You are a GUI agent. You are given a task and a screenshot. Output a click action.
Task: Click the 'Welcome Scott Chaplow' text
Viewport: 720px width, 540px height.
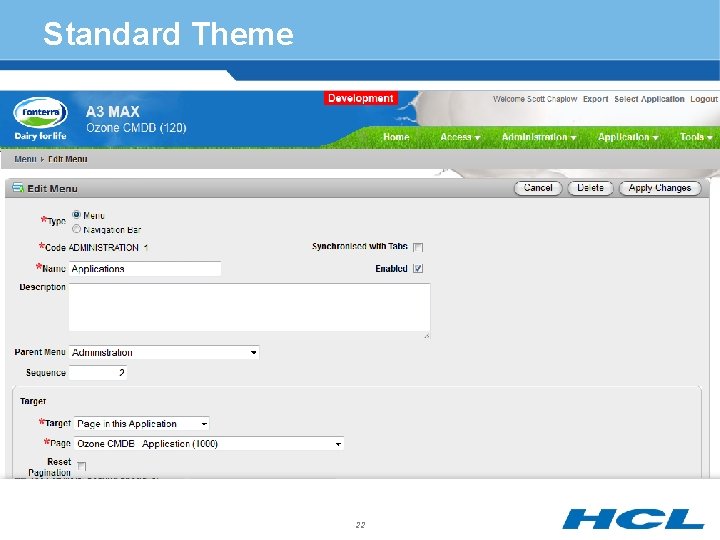(535, 99)
